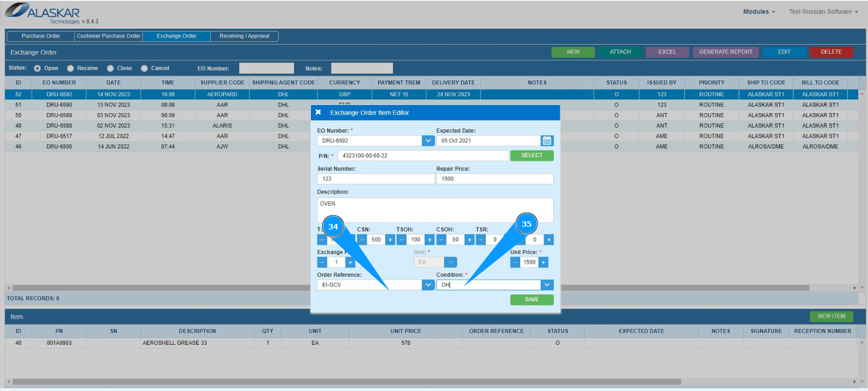Viewport: 868px width, 391px height.
Task: Sort by the PRIORITY column header
Action: 711,83
